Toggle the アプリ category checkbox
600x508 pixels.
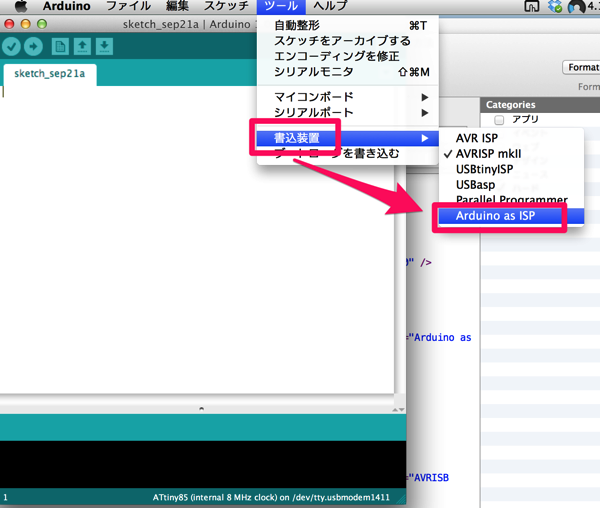(499, 120)
